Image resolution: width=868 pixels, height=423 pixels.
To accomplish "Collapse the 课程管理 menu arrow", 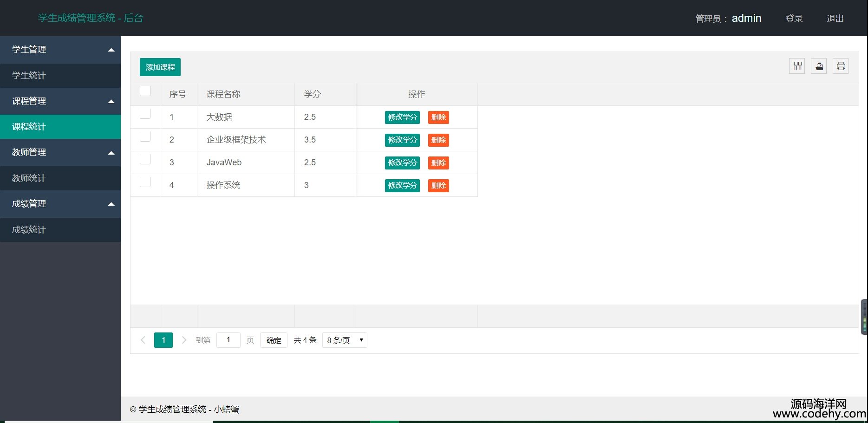I will [111, 101].
